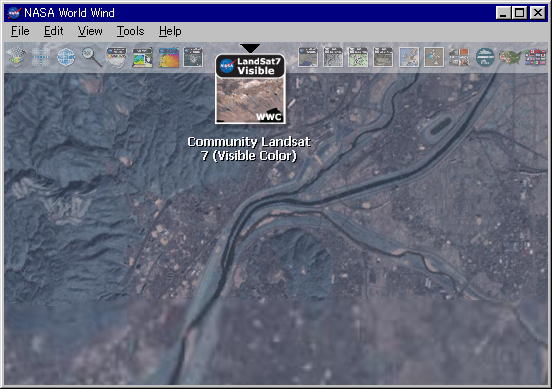
Task: Open the Tools menu
Action: click(x=131, y=31)
